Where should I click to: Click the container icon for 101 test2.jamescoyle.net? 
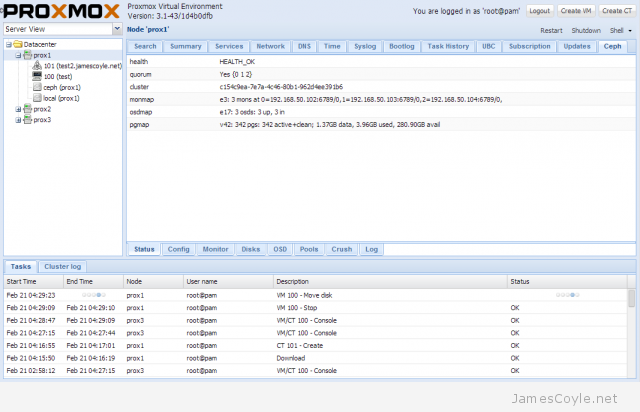click(x=37, y=65)
